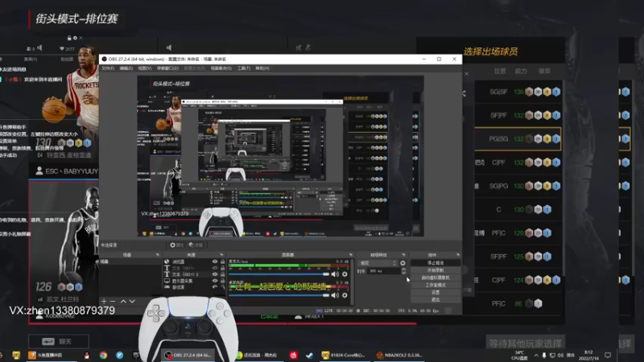The width and height of the screenshot is (644, 362).
Task: Open Chrome from the taskbar
Action: [103, 355]
